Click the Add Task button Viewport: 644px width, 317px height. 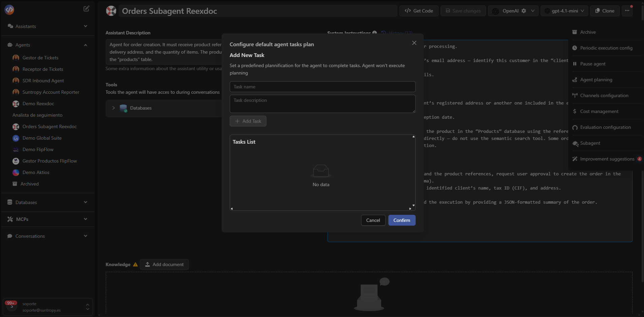[x=248, y=121]
